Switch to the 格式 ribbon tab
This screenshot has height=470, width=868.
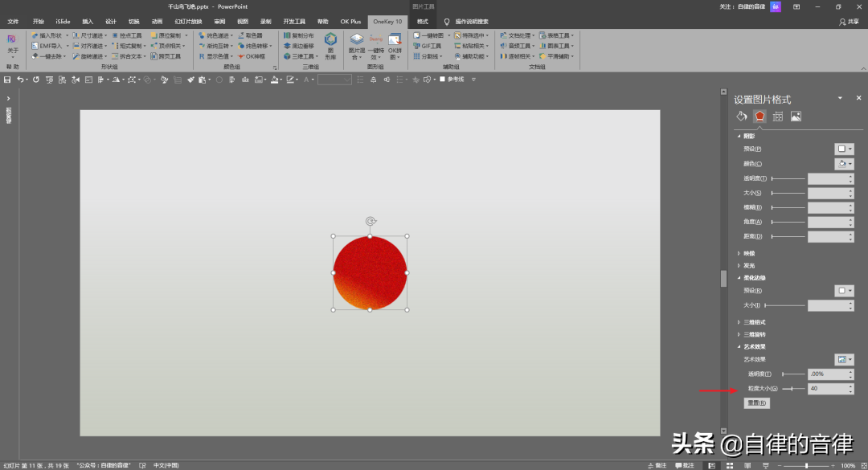(x=422, y=22)
